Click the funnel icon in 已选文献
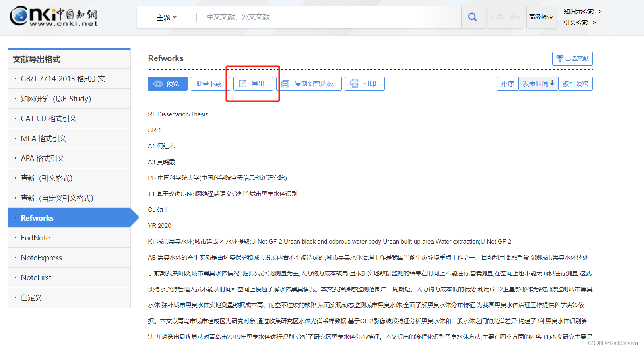 pos(560,58)
